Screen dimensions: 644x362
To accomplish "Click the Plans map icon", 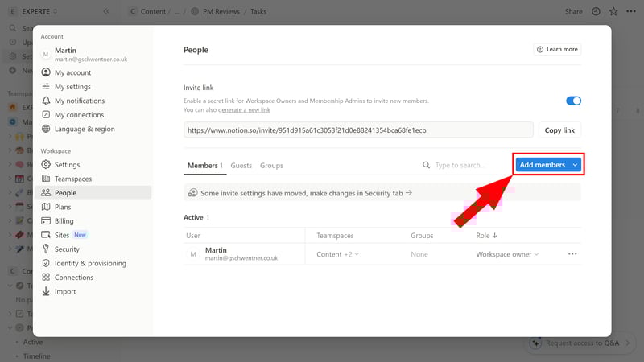I will coord(46,207).
